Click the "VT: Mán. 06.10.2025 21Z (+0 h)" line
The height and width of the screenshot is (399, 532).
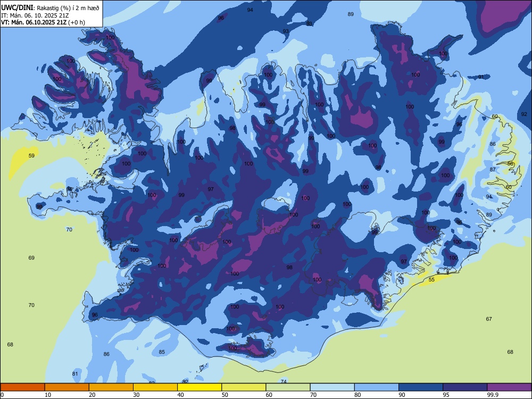[x=43, y=22]
